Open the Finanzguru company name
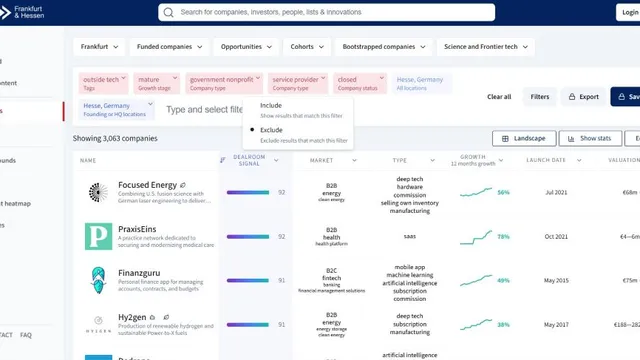 (139, 273)
